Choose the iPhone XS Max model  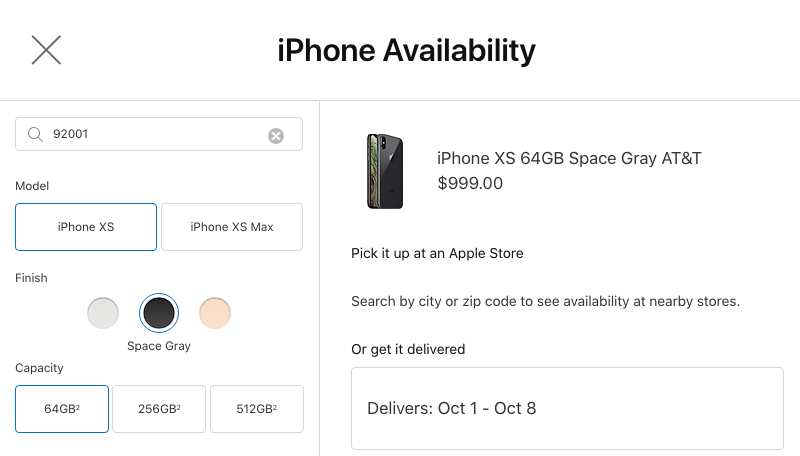(232, 227)
